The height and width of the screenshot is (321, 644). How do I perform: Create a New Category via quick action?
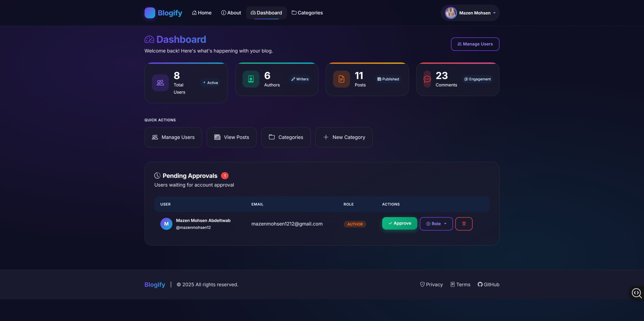[x=344, y=137]
